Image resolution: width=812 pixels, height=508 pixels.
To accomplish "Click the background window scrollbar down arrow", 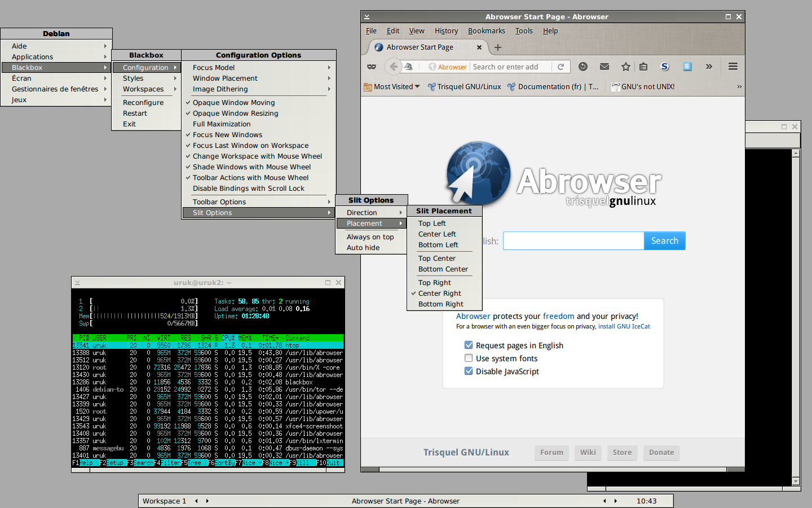I will (x=796, y=481).
